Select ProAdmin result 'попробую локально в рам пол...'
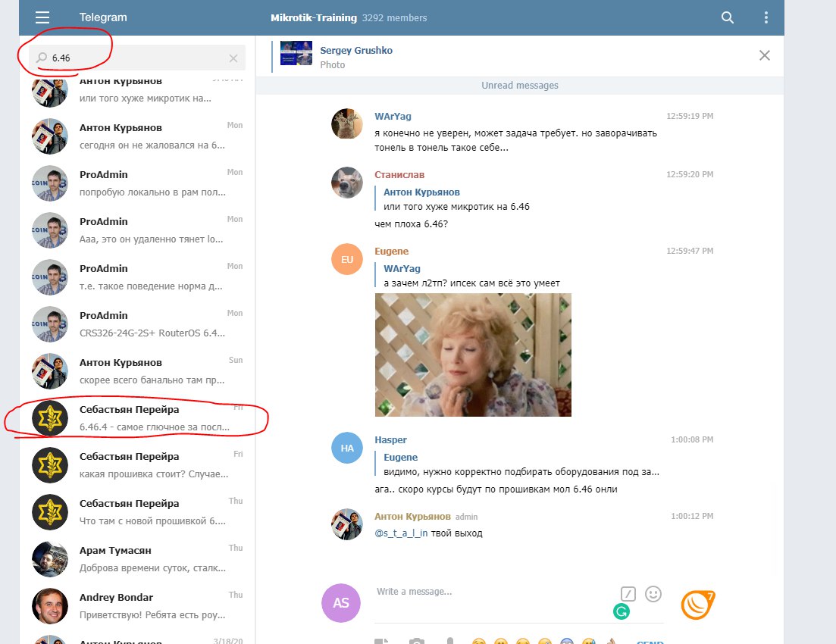The width and height of the screenshot is (836, 644). [137, 183]
